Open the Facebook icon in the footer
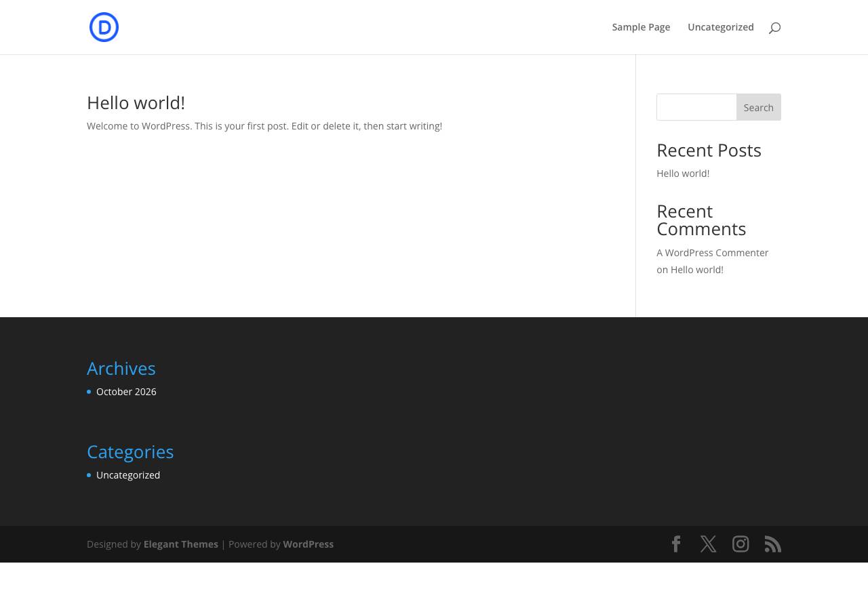Screen dimensions: 868x610 (676, 544)
